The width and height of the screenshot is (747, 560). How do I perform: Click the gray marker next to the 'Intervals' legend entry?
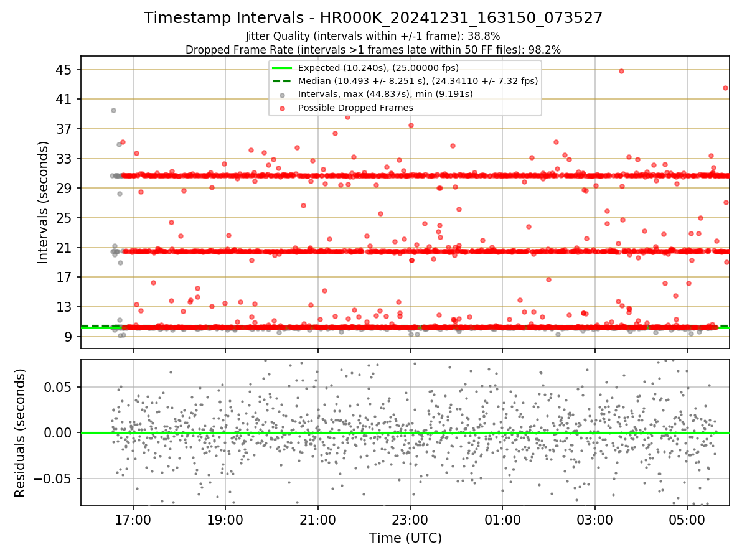click(283, 95)
